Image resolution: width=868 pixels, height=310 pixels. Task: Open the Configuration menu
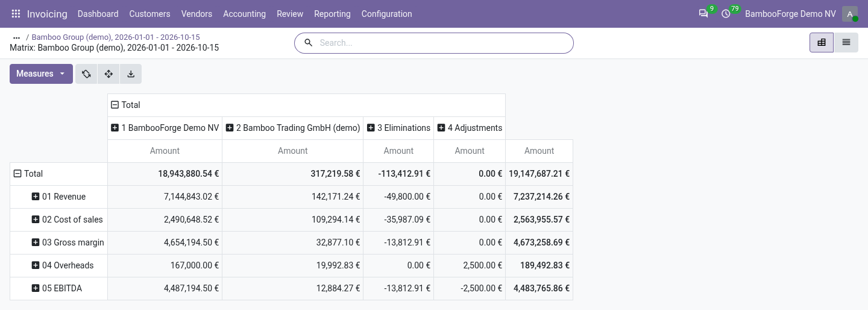[386, 13]
